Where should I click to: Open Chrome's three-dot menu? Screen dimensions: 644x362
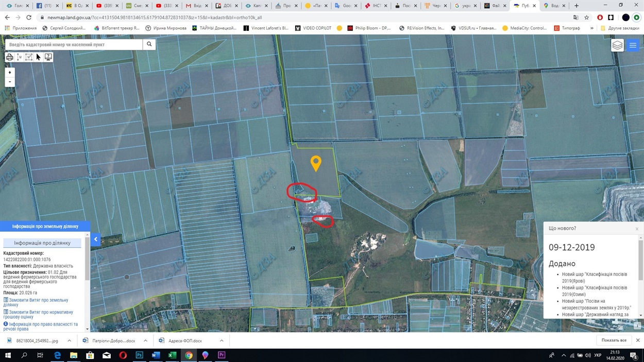click(x=637, y=18)
